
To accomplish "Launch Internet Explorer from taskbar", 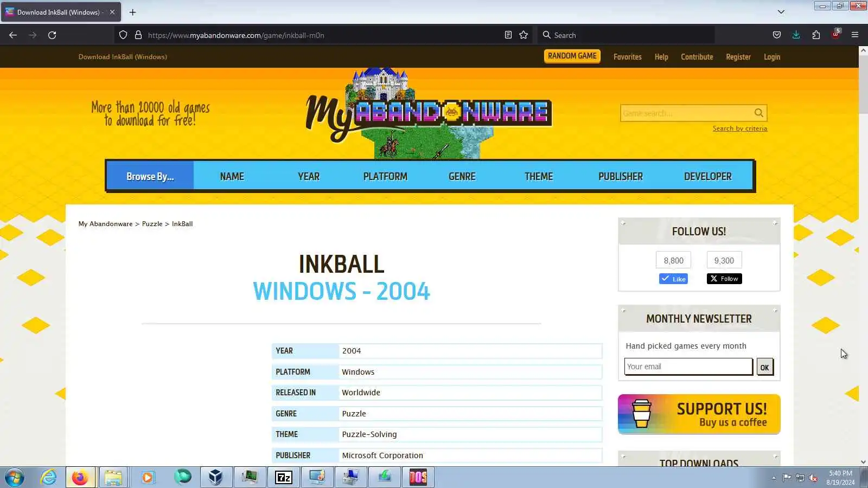I will tap(49, 478).
